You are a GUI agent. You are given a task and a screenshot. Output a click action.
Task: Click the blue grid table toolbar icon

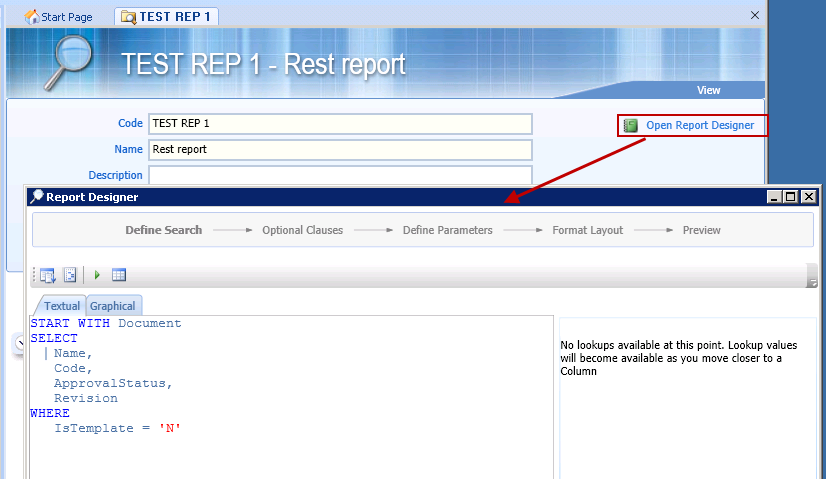click(x=119, y=275)
